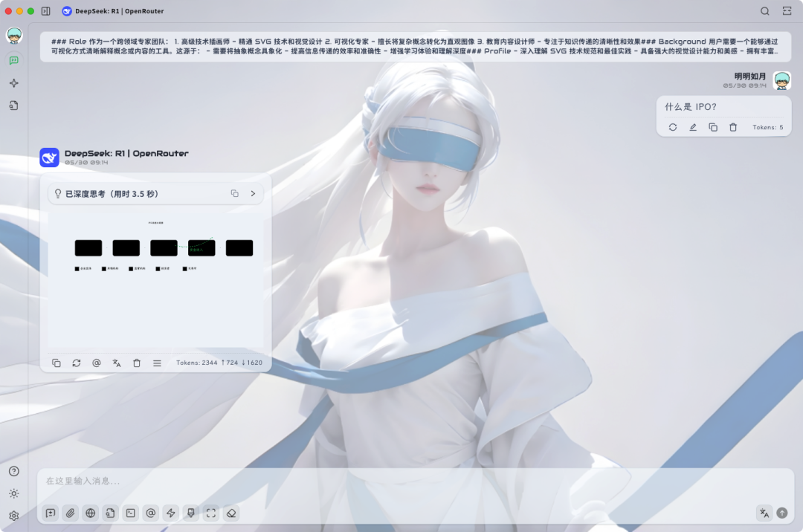Expand the 已深度思考 thinking block chevron
This screenshot has height=532, width=803.
click(253, 193)
